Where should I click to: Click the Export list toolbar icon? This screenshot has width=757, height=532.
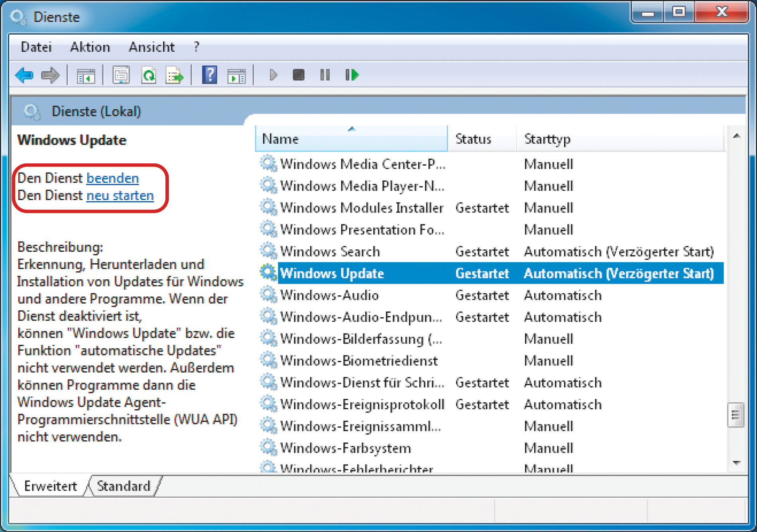(x=175, y=75)
